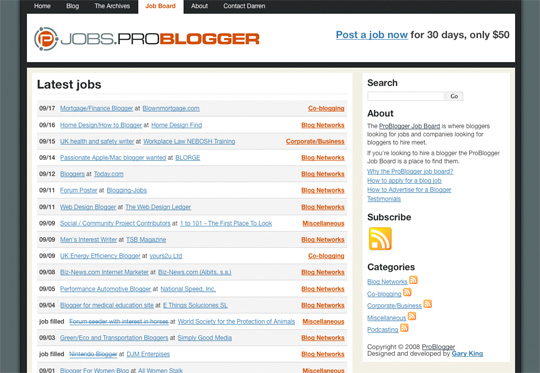Visit Gary King's designer link
This screenshot has width=540, height=373.
coord(467,354)
